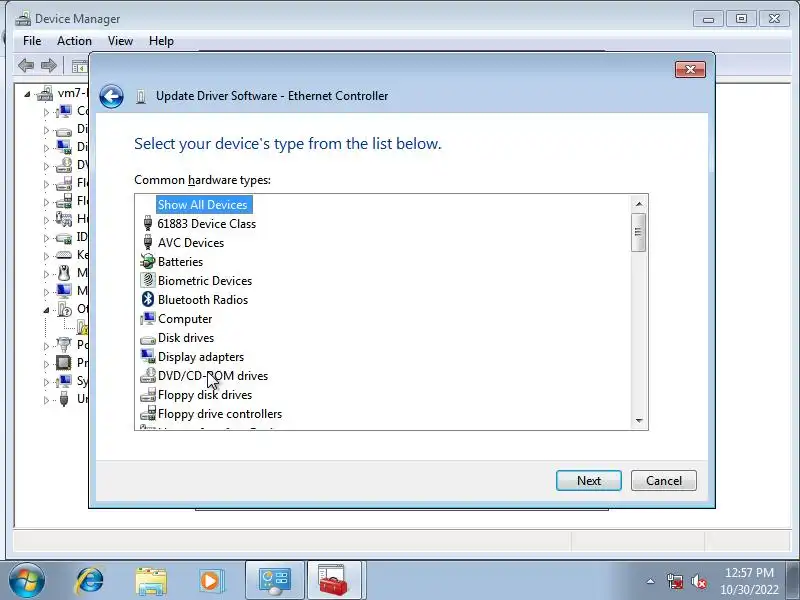Select 'Show All Devices' list entry
This screenshot has width=800, height=600.
pos(204,205)
